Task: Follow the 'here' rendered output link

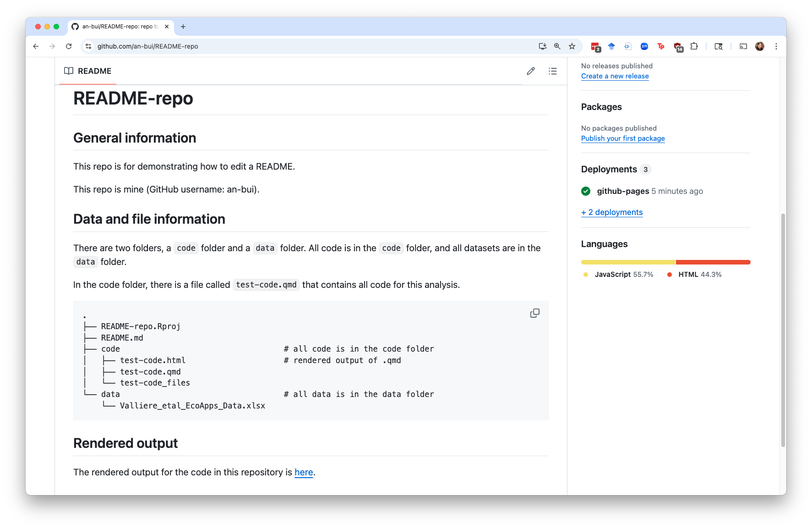Action: 304,472
